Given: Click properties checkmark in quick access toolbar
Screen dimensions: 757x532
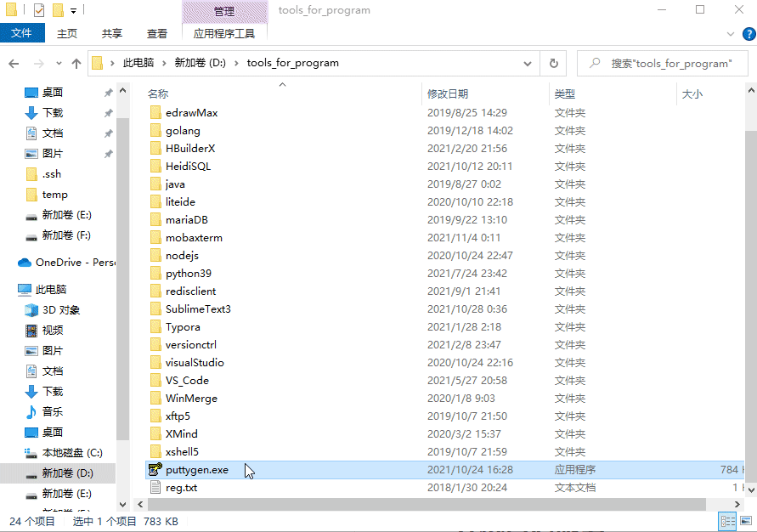Looking at the screenshot, I should [39, 9].
